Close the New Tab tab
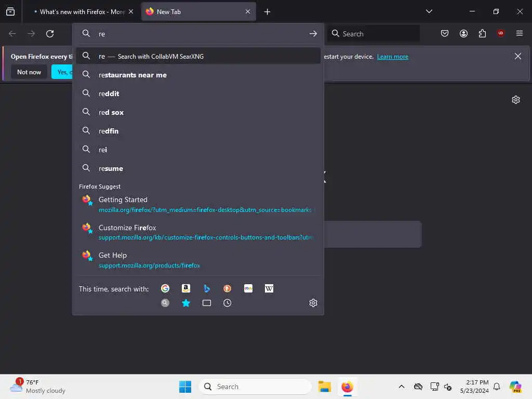The width and height of the screenshot is (532, 399). [x=248, y=11]
